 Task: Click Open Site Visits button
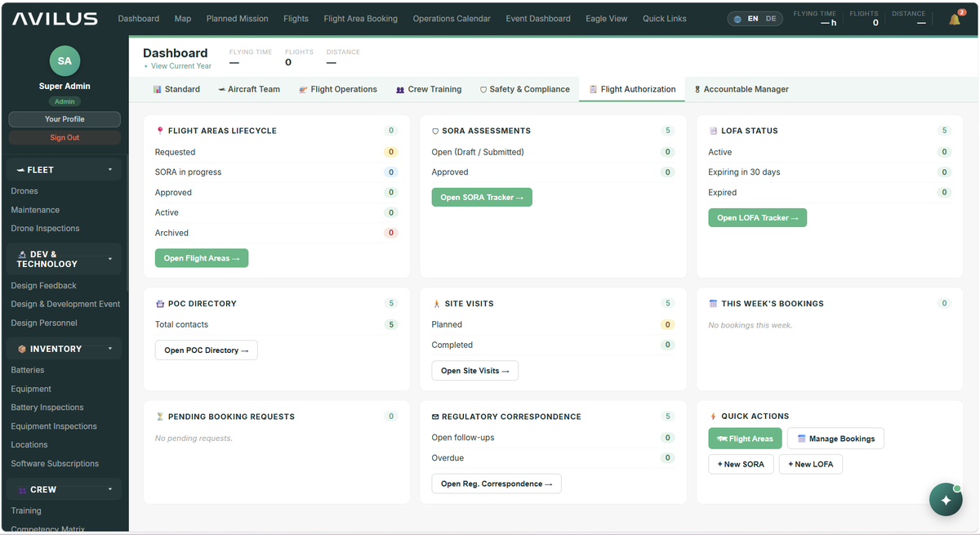point(475,371)
